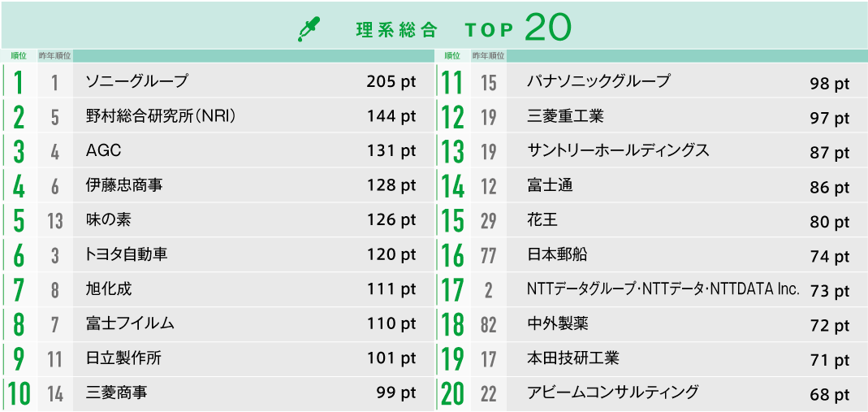This screenshot has height=412, width=868.
Task: Click 三菱商事 at rank 10
Action: point(116,392)
